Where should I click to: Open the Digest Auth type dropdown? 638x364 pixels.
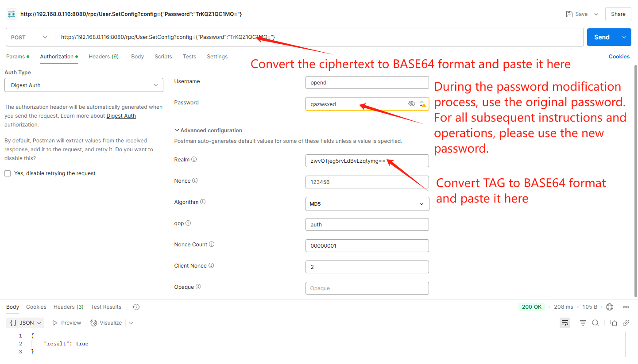click(x=84, y=85)
